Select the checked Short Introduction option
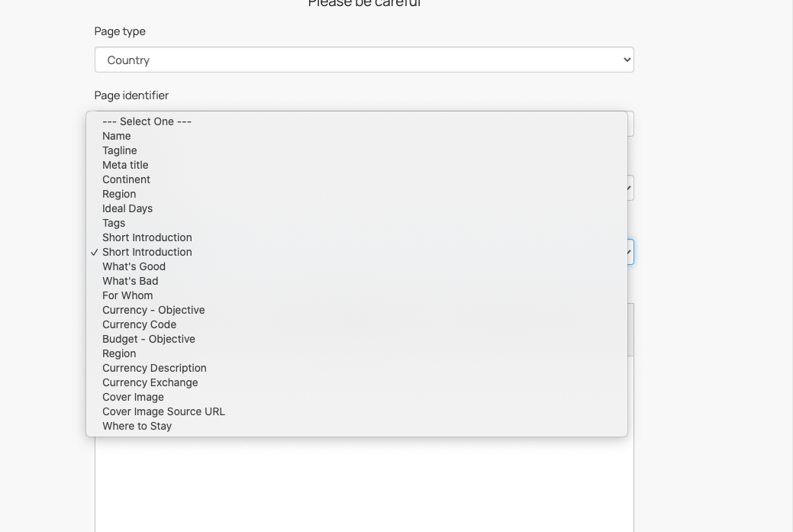The width and height of the screenshot is (793, 532). click(x=356, y=252)
